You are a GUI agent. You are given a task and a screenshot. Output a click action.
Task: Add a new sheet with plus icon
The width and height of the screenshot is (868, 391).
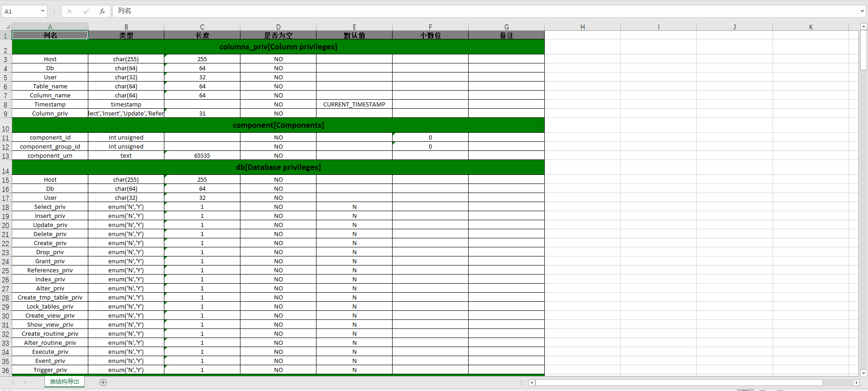tap(103, 382)
